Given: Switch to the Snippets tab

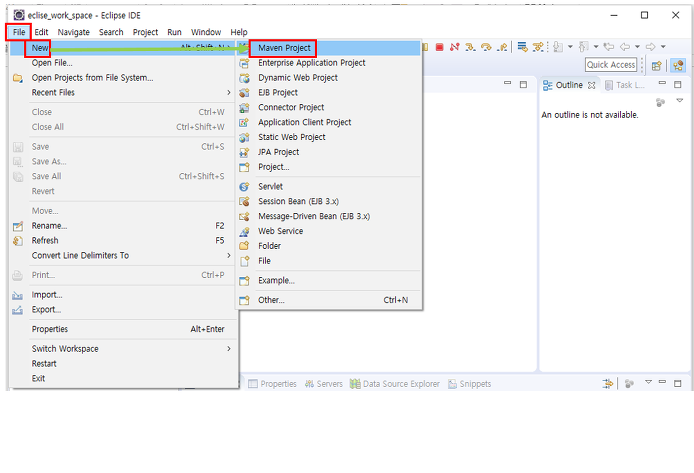Looking at the screenshot, I should [470, 384].
